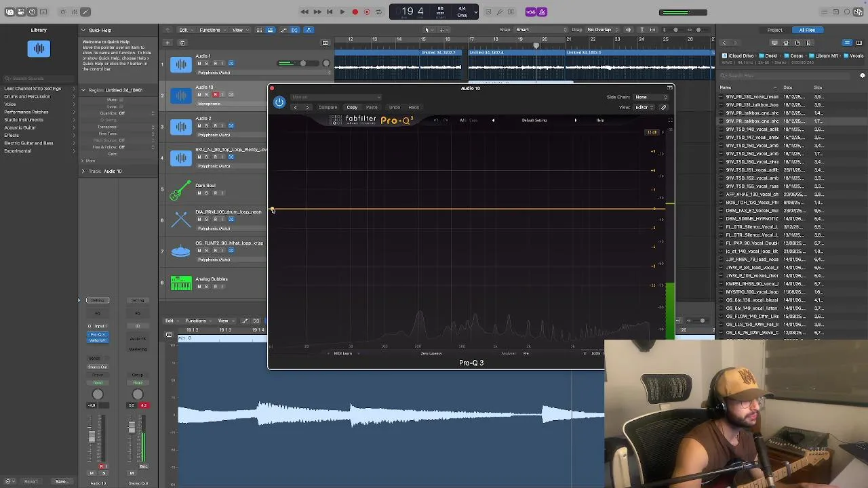The height and width of the screenshot is (488, 868).
Task: Open Smart Controls button
Action: [x=62, y=12]
